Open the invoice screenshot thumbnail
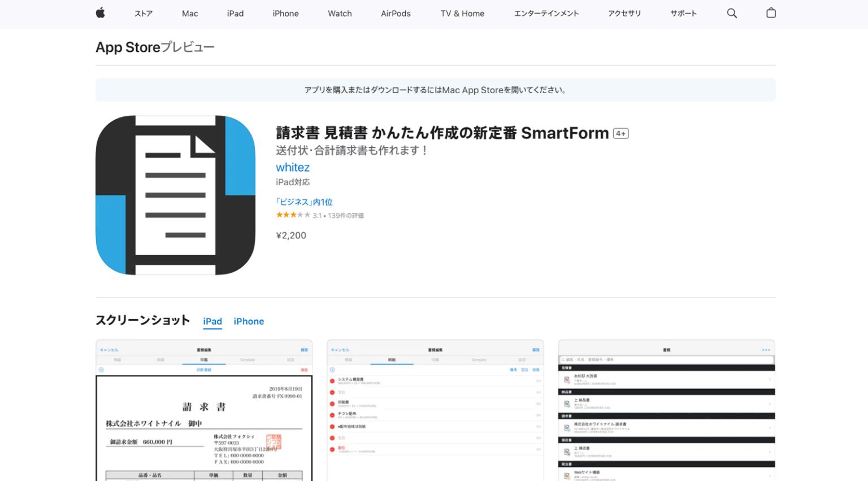The image size is (868, 481). (x=204, y=410)
